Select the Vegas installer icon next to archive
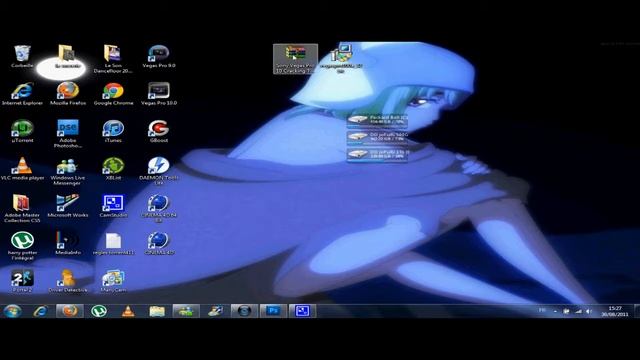This screenshot has width=640, height=360. [x=341, y=59]
